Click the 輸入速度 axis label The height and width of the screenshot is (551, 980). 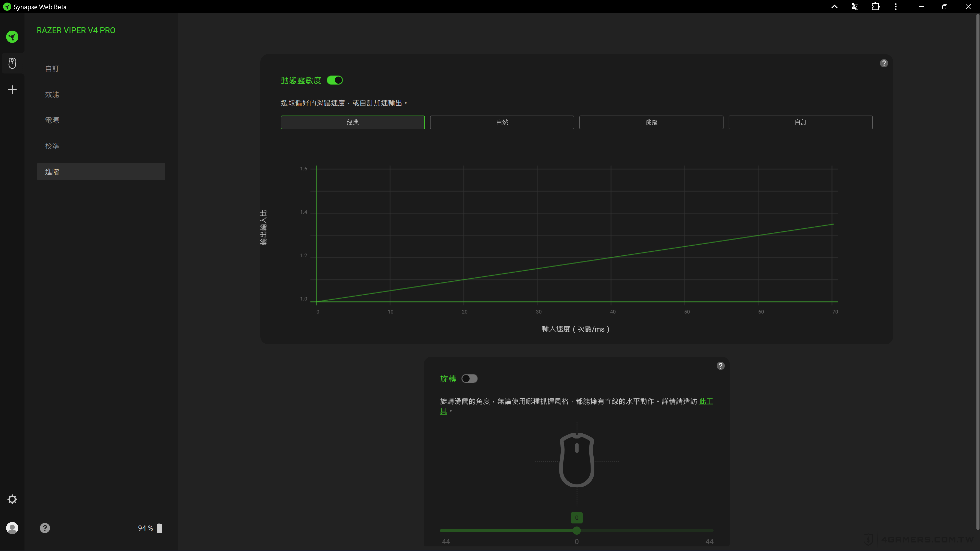(575, 329)
